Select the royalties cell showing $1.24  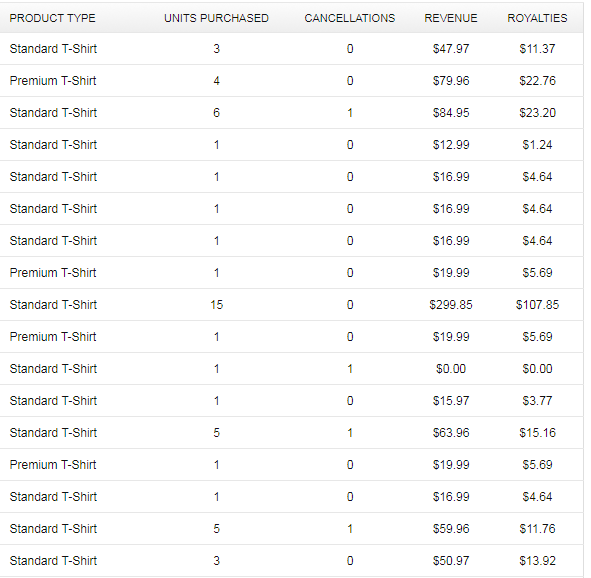coord(537,145)
